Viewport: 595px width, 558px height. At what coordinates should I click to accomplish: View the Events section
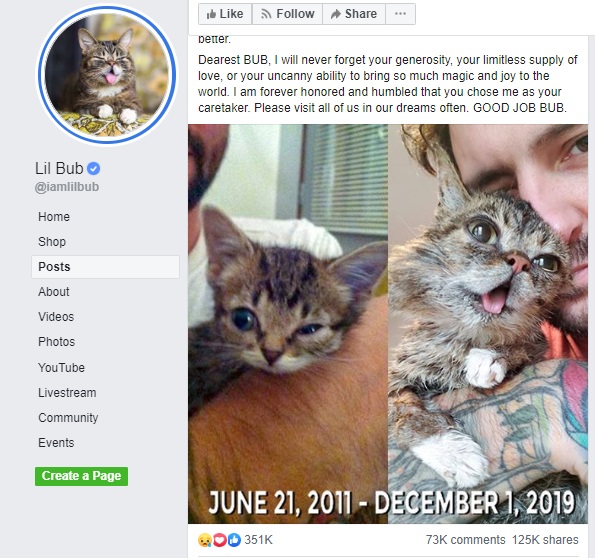[x=56, y=443]
